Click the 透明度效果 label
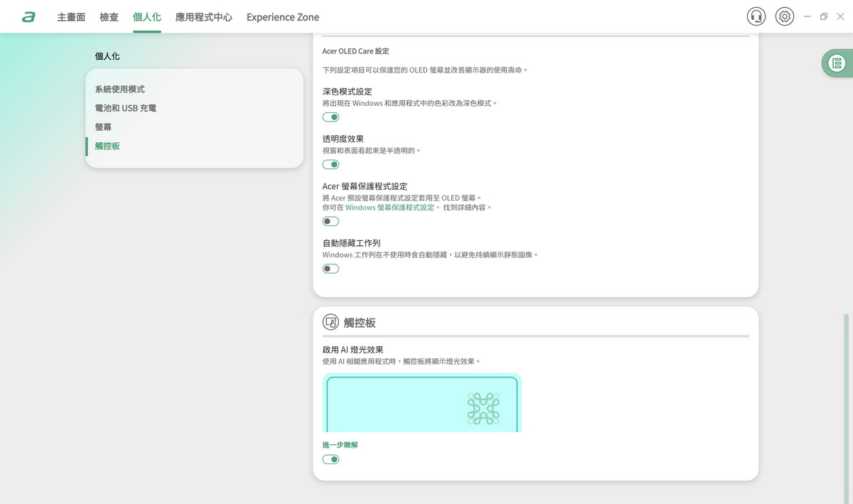Image resolution: width=853 pixels, height=504 pixels. 343,139
